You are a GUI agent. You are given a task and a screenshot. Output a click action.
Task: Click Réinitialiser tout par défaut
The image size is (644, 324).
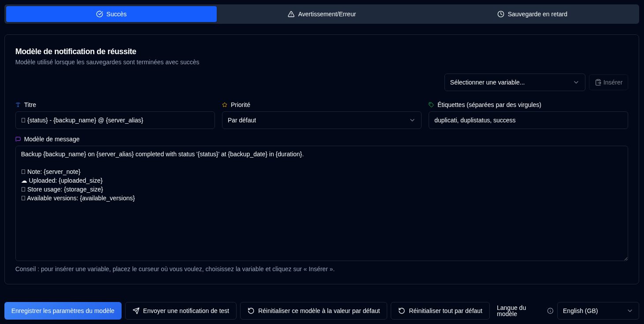click(x=440, y=311)
